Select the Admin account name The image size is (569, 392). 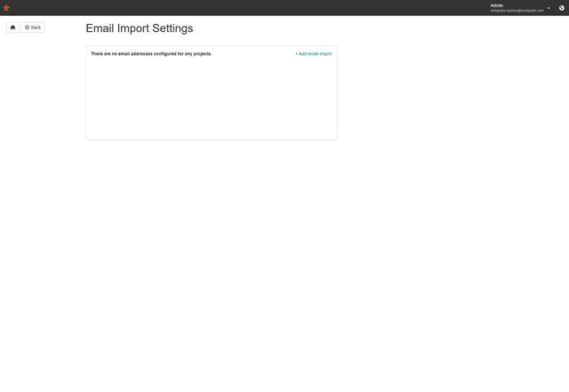[497, 5]
